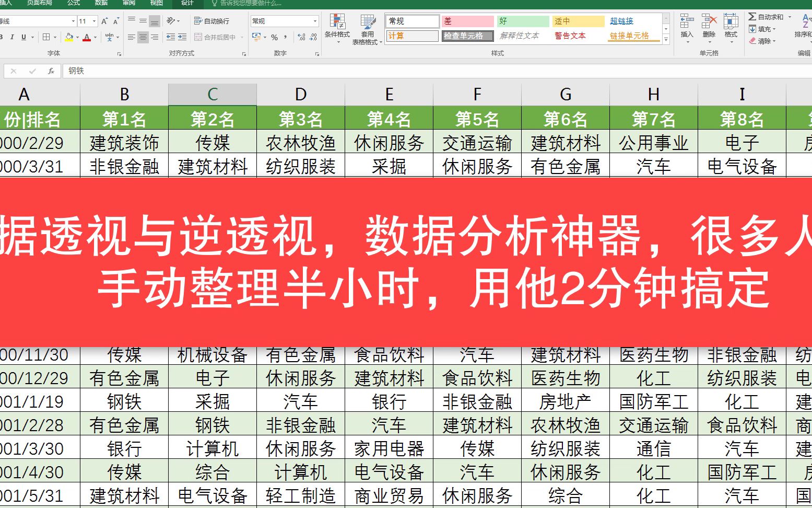Open the fill color tool
The width and height of the screenshot is (812, 508).
click(68, 37)
